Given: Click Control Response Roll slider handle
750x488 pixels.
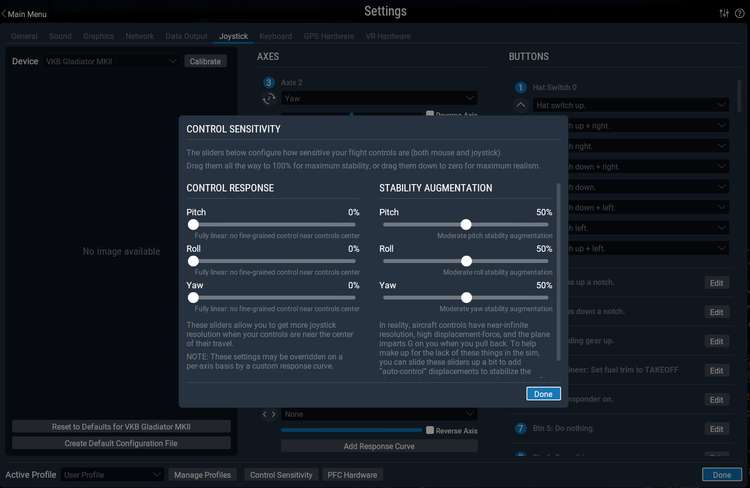Looking at the screenshot, I should point(193,261).
